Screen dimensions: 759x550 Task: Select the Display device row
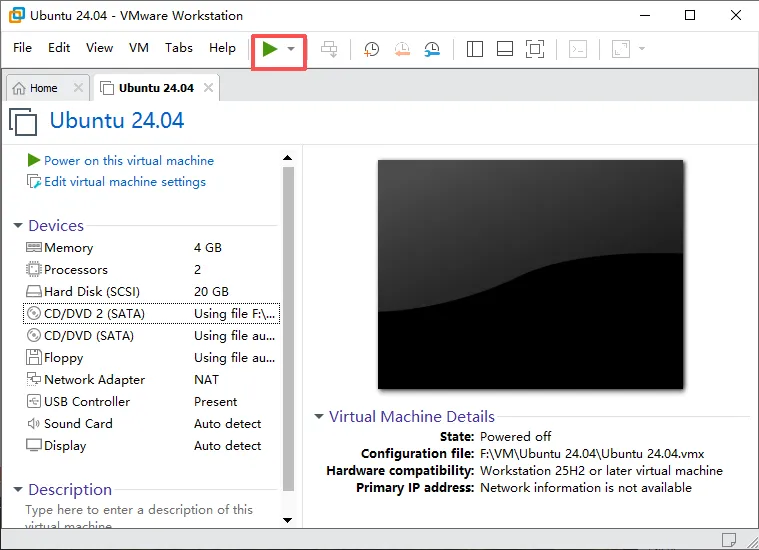[x=152, y=446]
